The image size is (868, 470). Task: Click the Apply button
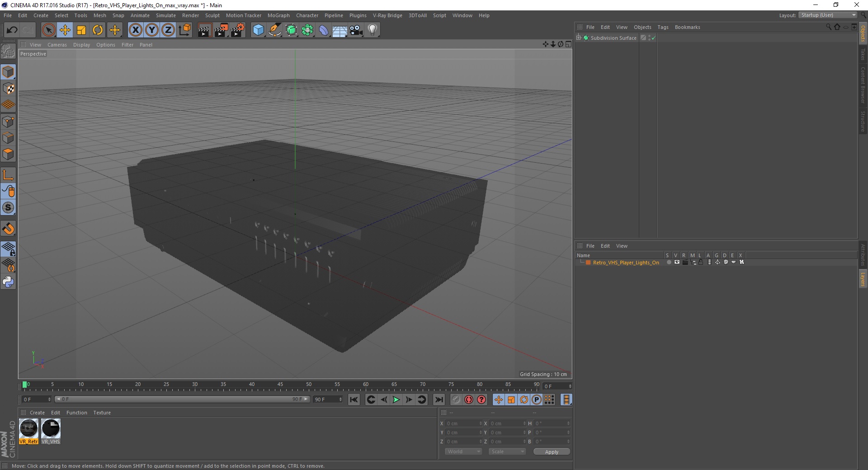552,452
